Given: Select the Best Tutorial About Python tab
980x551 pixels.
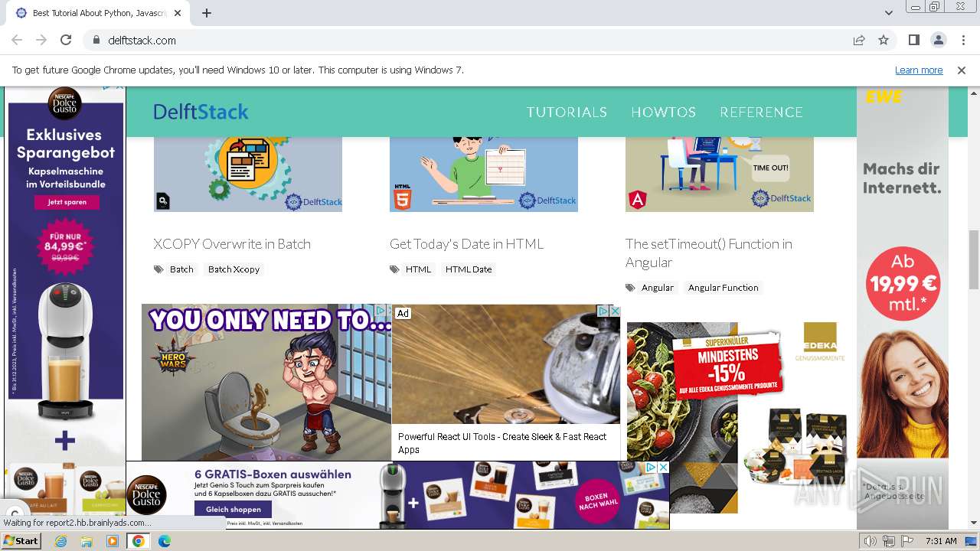Looking at the screenshot, I should pyautogui.click(x=99, y=13).
